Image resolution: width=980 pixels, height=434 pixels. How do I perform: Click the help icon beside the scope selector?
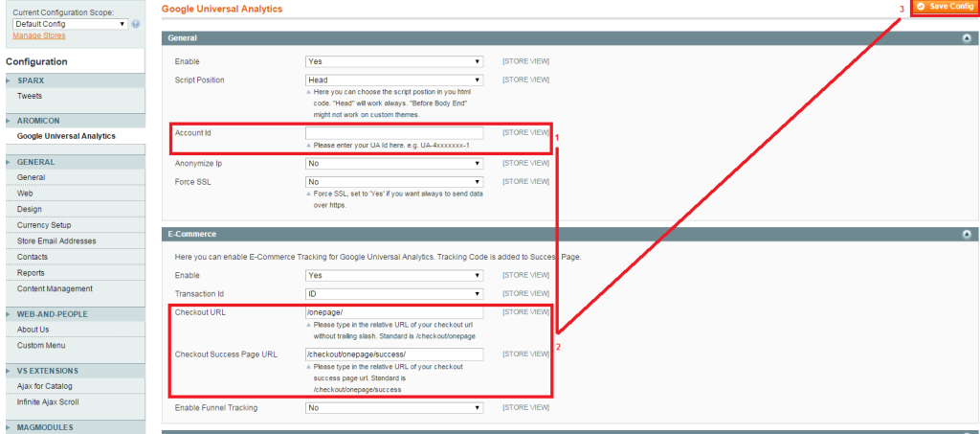click(x=136, y=24)
